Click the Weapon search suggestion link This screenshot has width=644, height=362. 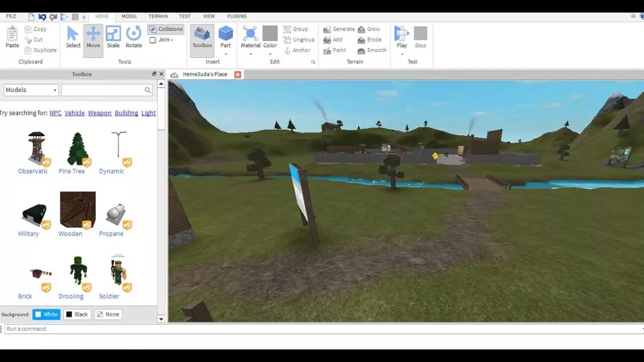[x=100, y=113]
